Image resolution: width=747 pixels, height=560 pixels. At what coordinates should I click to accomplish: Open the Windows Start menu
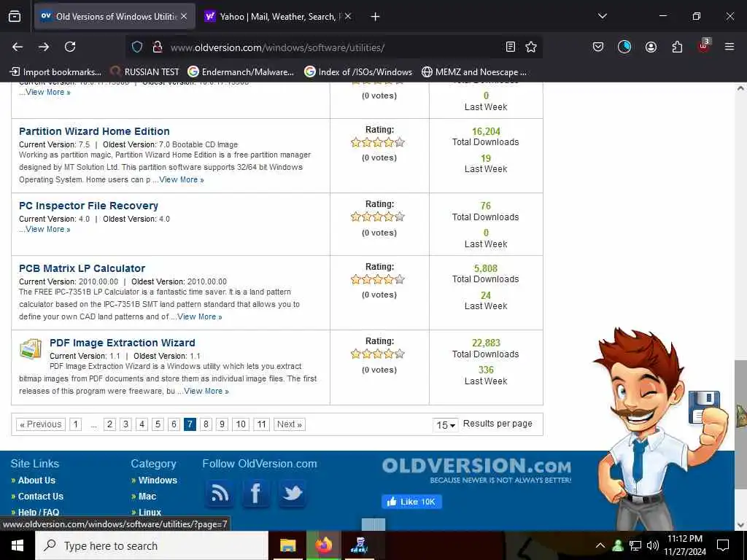point(18,545)
